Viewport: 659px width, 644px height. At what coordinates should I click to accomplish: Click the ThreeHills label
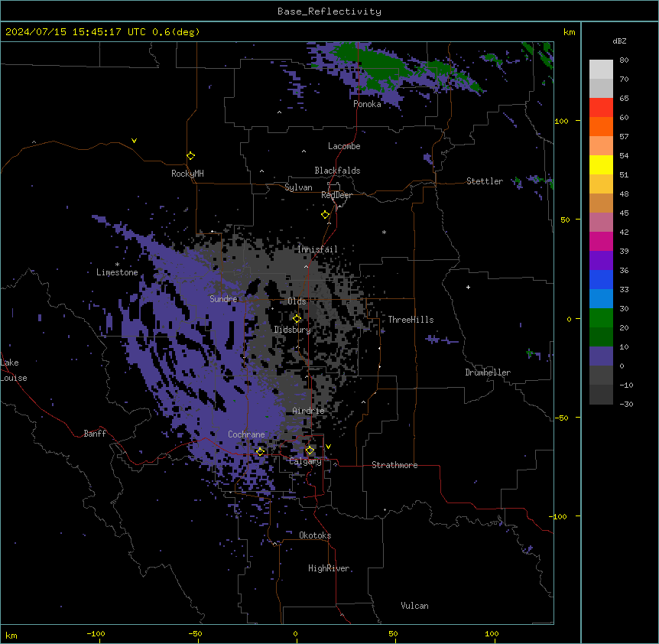pyautogui.click(x=411, y=320)
